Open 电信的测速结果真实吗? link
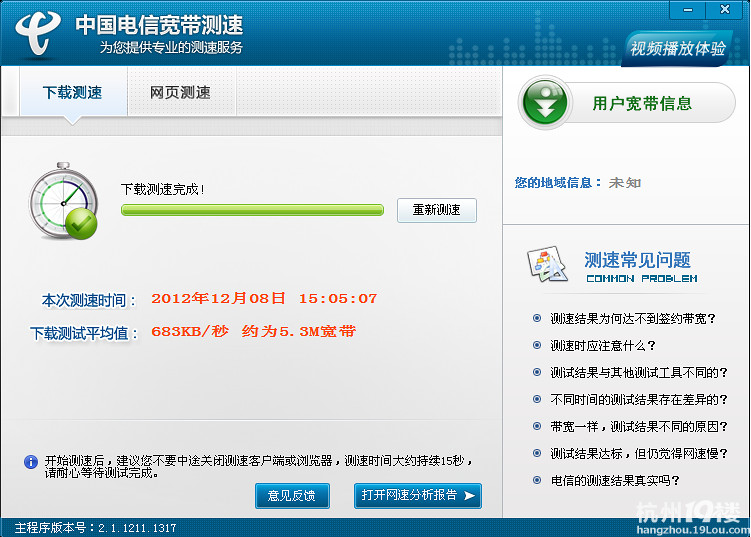 614,480
